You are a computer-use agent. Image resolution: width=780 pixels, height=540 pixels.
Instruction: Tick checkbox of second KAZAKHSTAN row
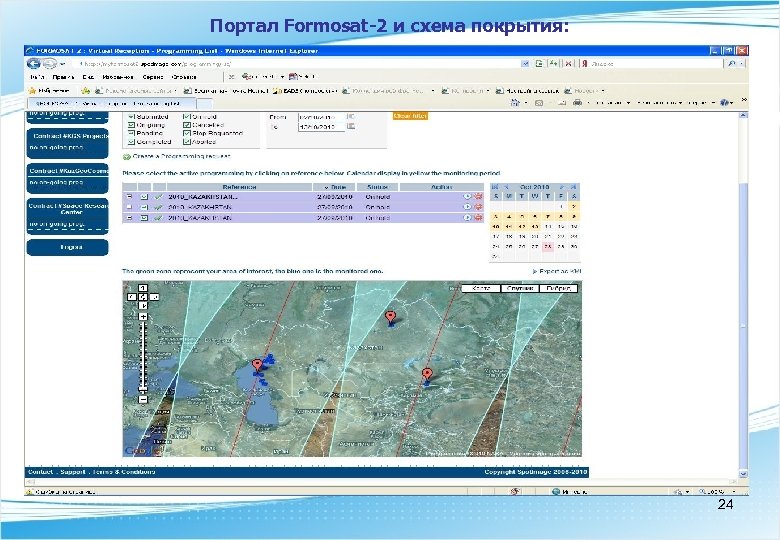[x=130, y=207]
